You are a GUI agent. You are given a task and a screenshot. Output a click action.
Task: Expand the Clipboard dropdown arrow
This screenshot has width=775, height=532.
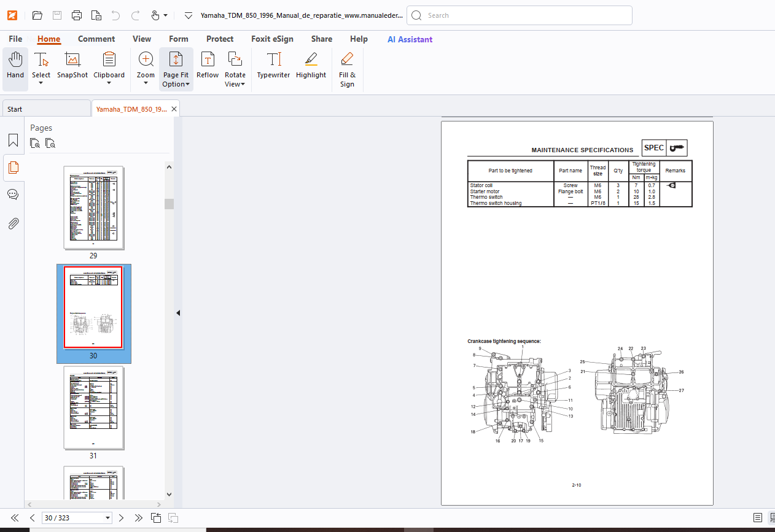(109, 83)
